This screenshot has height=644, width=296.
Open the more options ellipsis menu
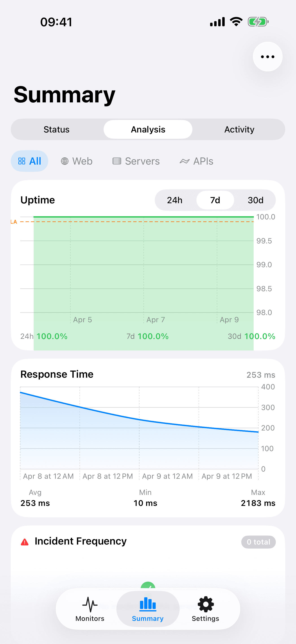(267, 57)
